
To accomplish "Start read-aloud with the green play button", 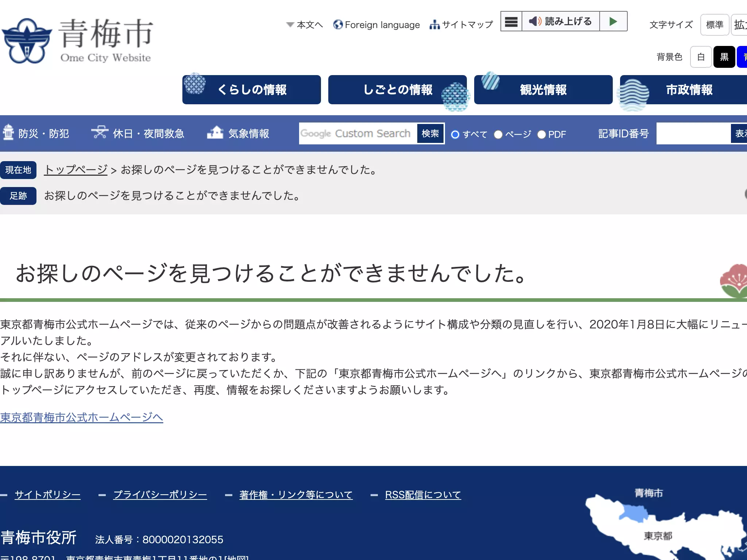I will [x=614, y=21].
